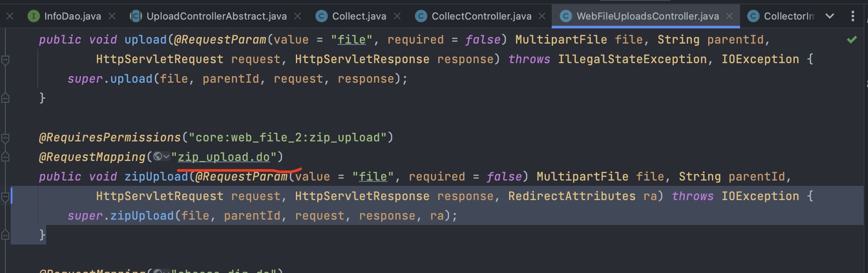This screenshot has width=868, height=273.
Task: Click the RedirectAttributes parameter type in zipUpload
Action: click(571, 196)
